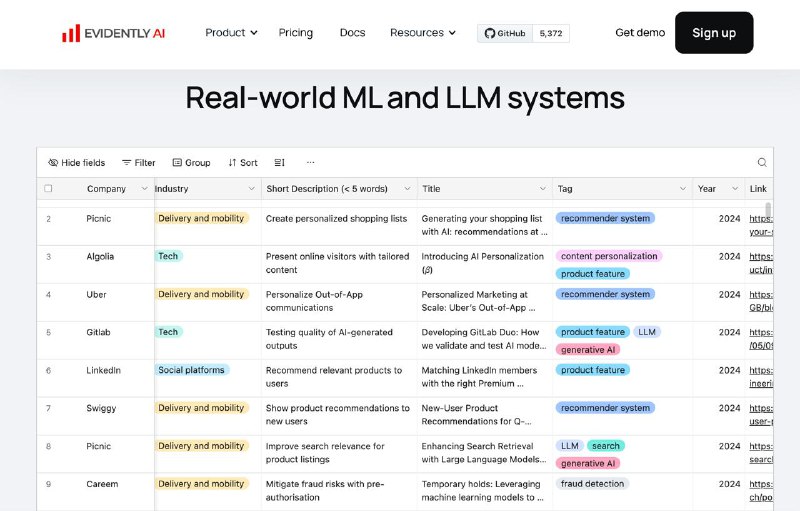
Task: Click the Delivery and mobility tag in Uber row
Action: tap(201, 294)
